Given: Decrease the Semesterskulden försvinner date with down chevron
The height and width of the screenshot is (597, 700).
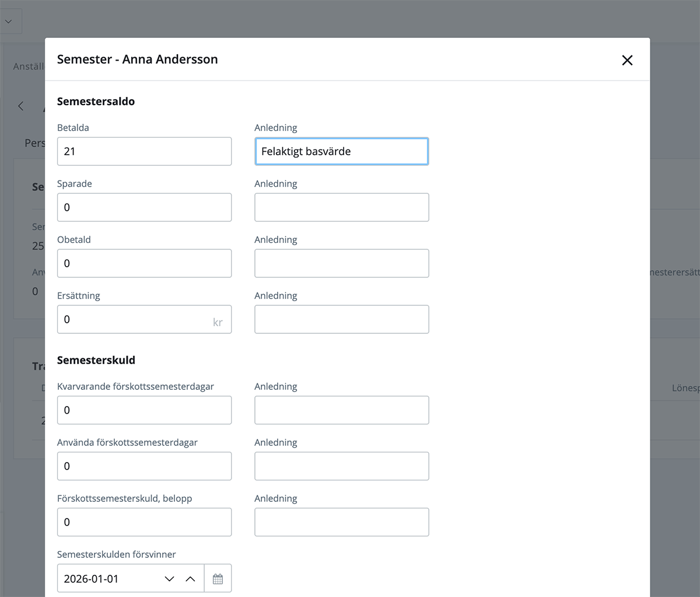Looking at the screenshot, I should (170, 579).
